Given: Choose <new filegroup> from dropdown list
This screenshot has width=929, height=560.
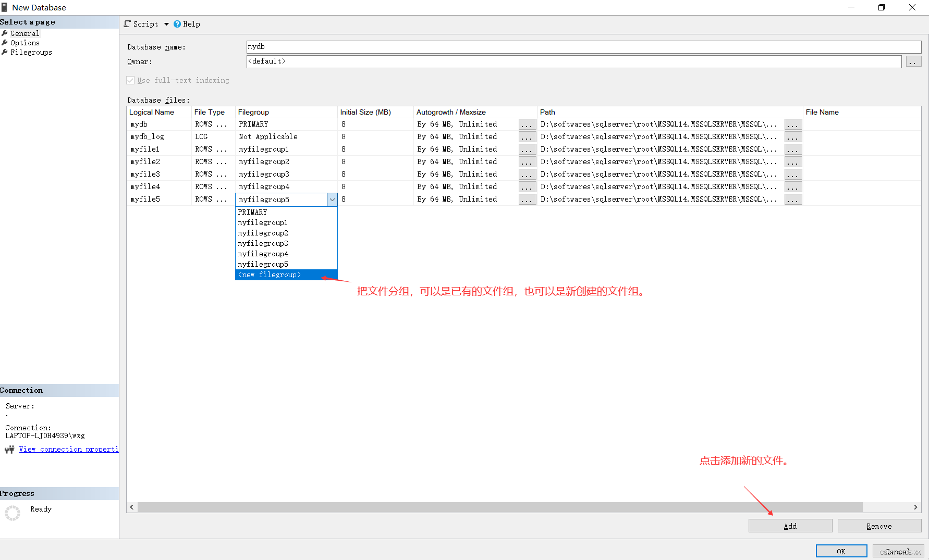Looking at the screenshot, I should pos(286,275).
